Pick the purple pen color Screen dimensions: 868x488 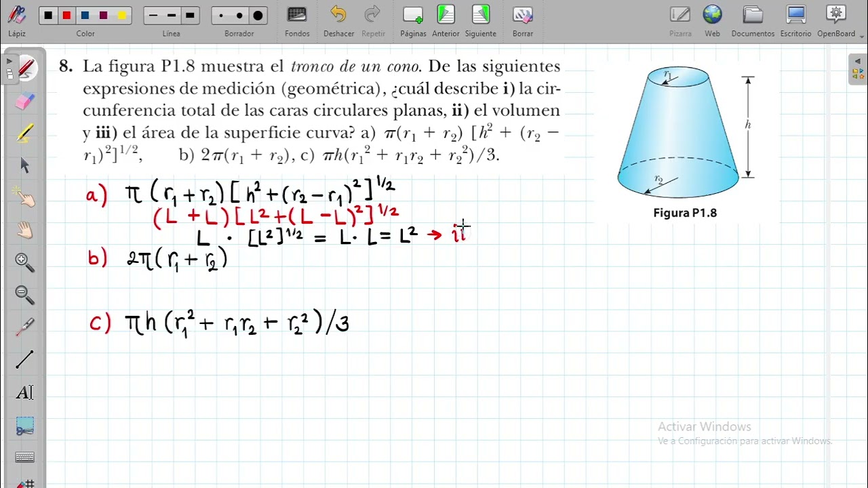click(x=103, y=16)
